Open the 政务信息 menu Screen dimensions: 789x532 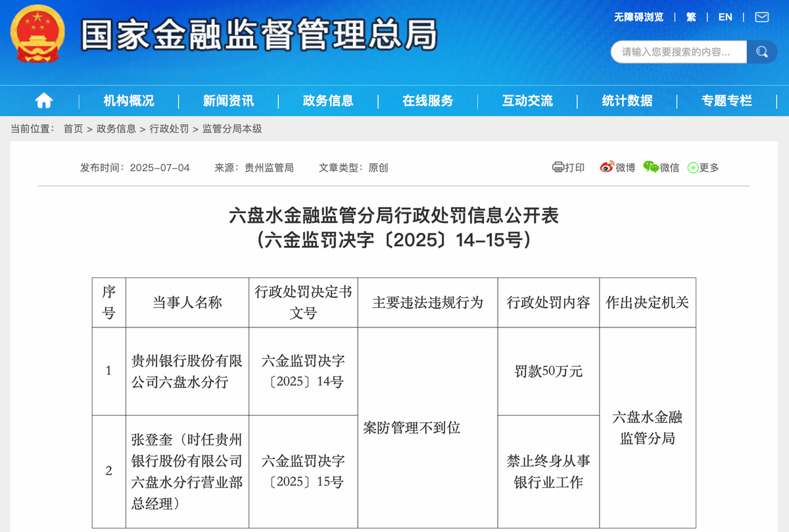pos(328,101)
